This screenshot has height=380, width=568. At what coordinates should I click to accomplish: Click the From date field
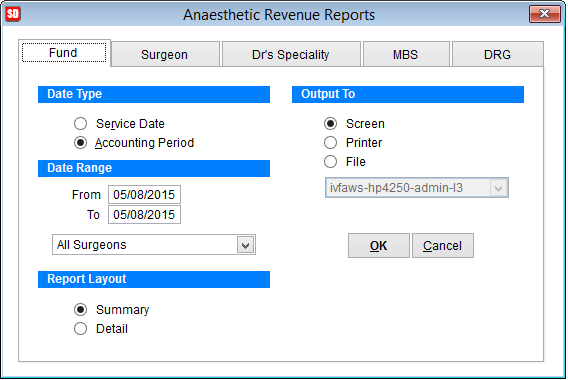[144, 195]
